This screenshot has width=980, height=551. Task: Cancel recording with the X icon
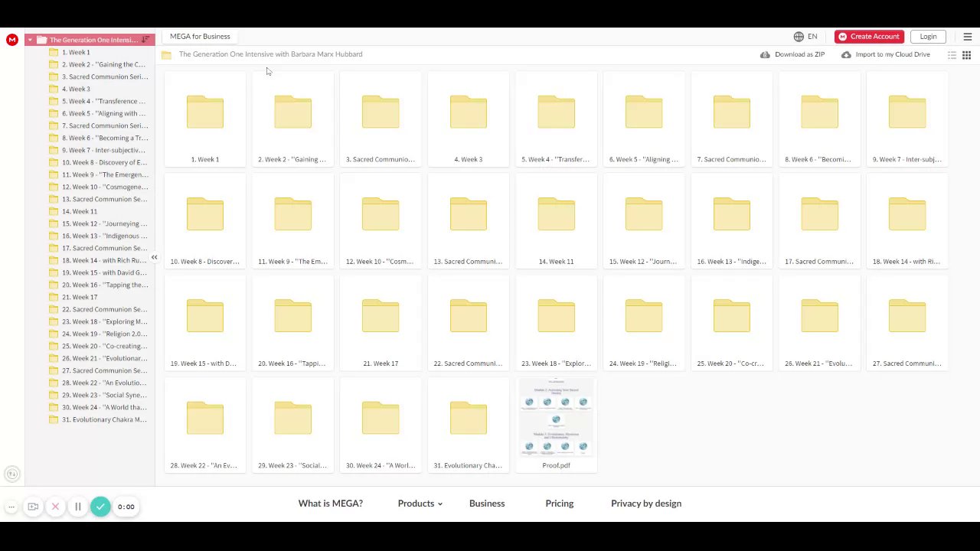point(55,507)
